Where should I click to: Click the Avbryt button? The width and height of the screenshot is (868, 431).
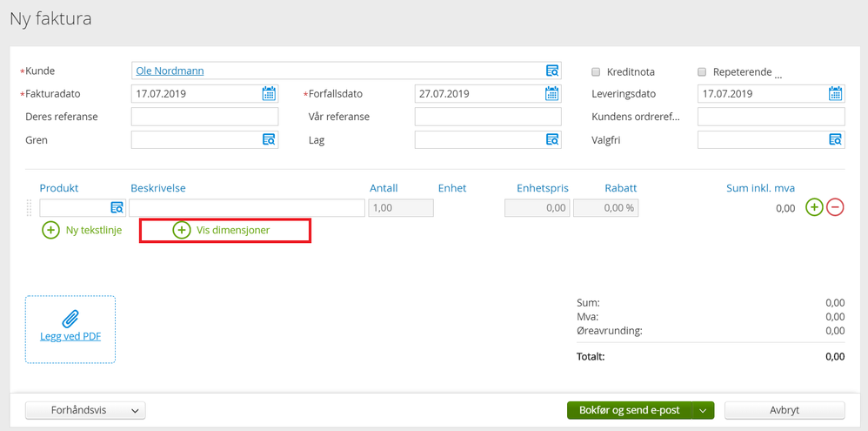(x=785, y=410)
